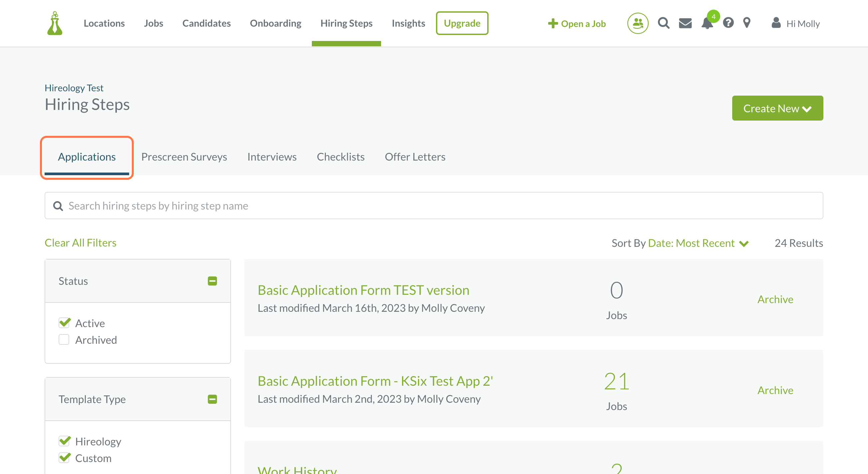
Task: Click the Hireology flask logo
Action: 55,23
